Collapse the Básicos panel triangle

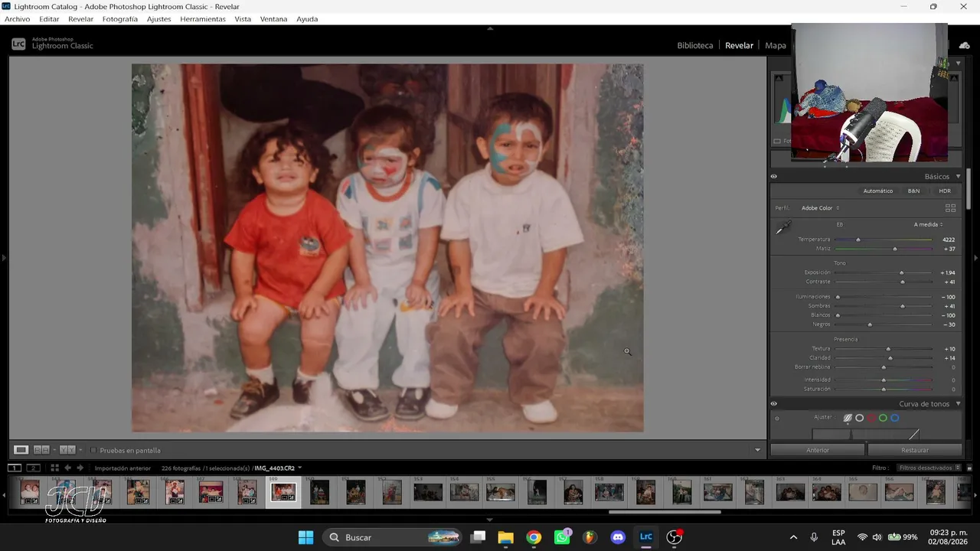[958, 177]
